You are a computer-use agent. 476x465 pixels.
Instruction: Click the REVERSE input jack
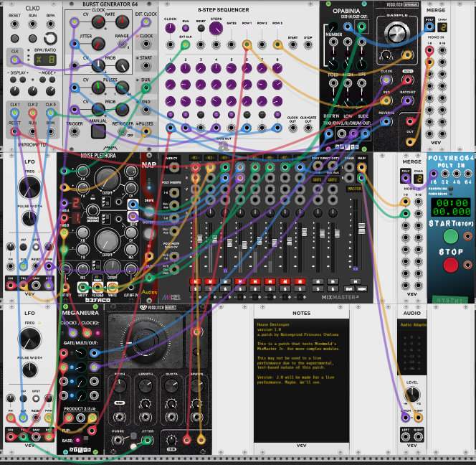coord(386,121)
